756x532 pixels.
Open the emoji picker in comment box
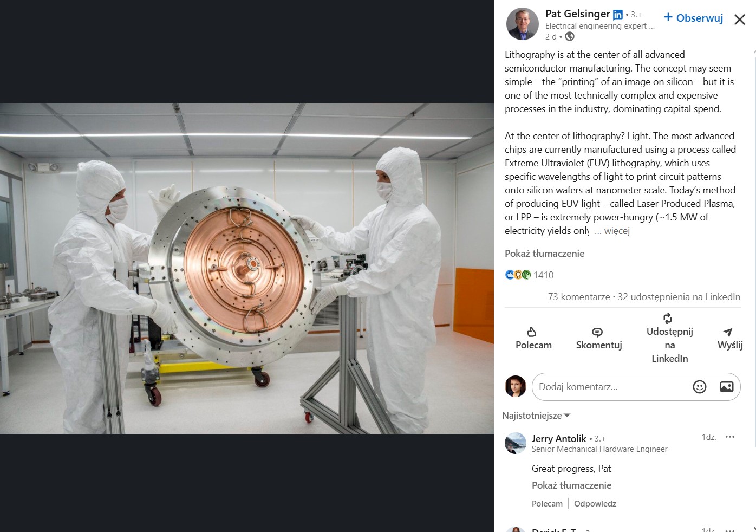[700, 387]
